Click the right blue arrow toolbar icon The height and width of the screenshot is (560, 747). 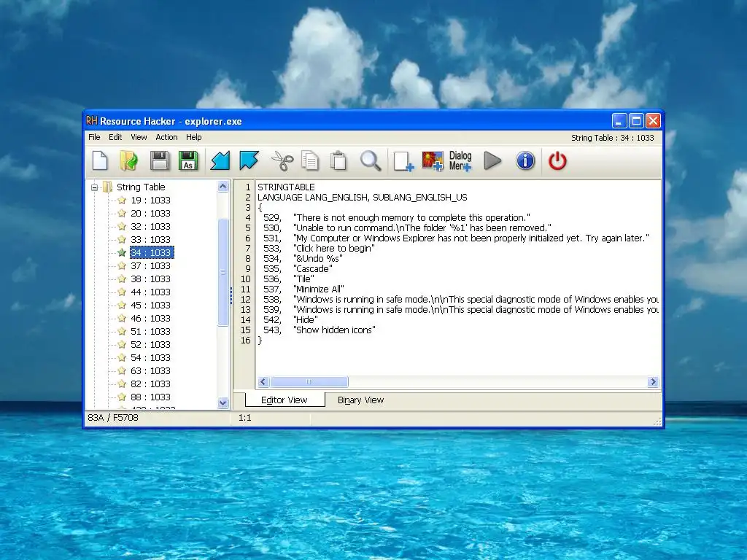249,160
